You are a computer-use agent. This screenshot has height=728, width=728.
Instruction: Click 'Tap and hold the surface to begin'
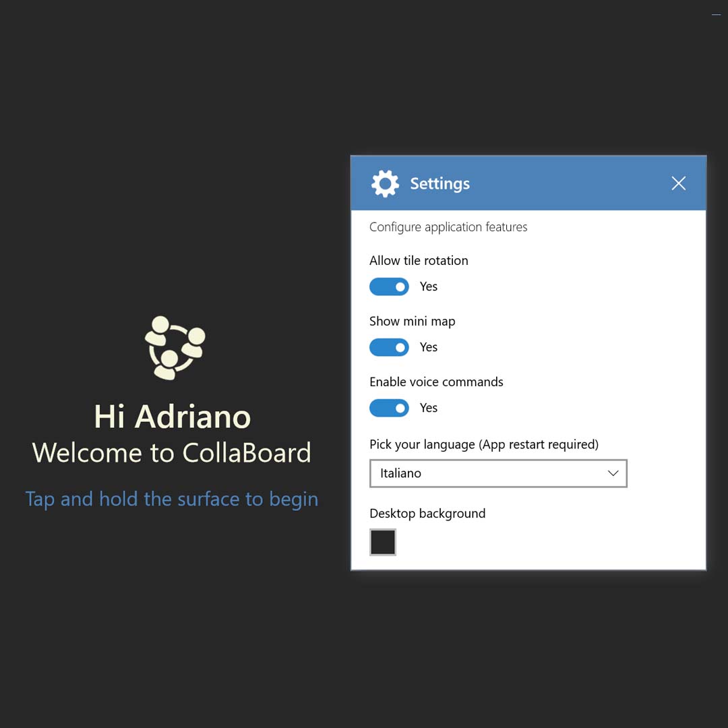[x=172, y=499]
